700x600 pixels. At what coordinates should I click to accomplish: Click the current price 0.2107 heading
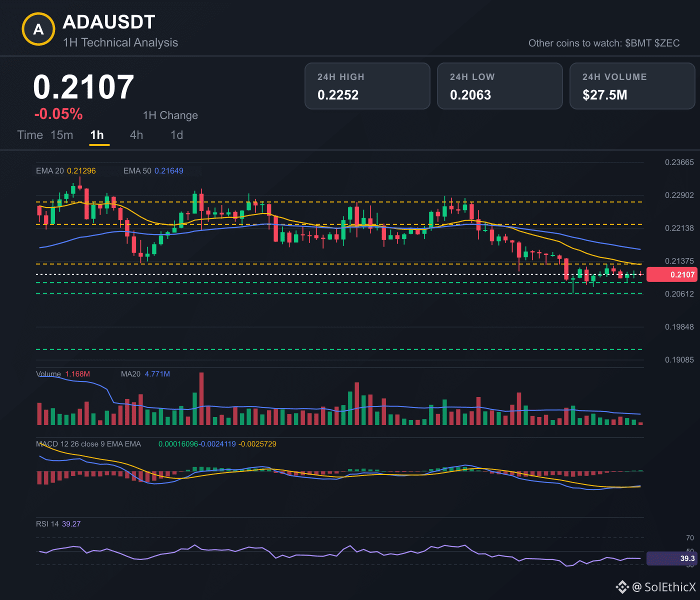click(x=83, y=87)
